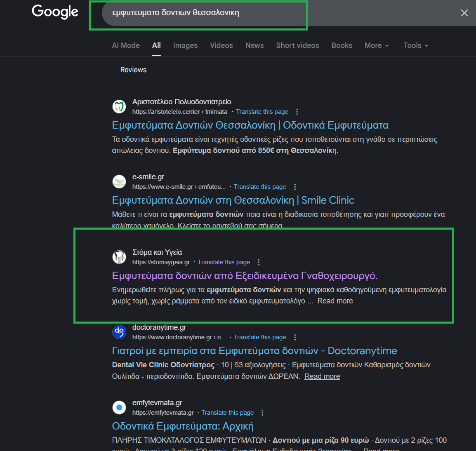
Task: Clear the search box with the X icon
Action: coord(464,13)
